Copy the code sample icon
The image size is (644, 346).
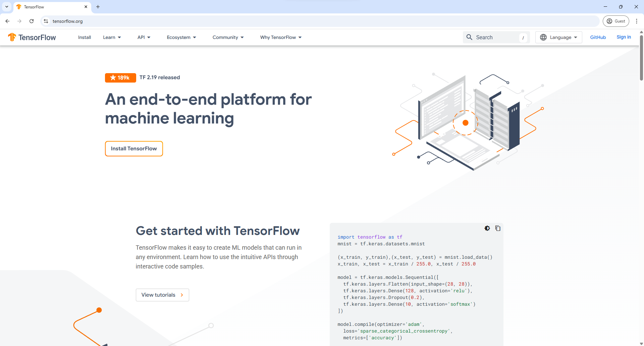click(x=498, y=228)
